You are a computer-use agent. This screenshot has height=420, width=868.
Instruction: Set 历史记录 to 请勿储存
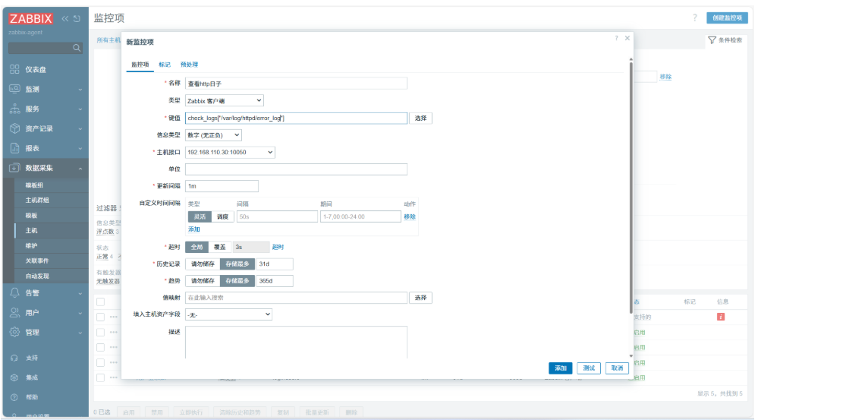[x=203, y=264]
